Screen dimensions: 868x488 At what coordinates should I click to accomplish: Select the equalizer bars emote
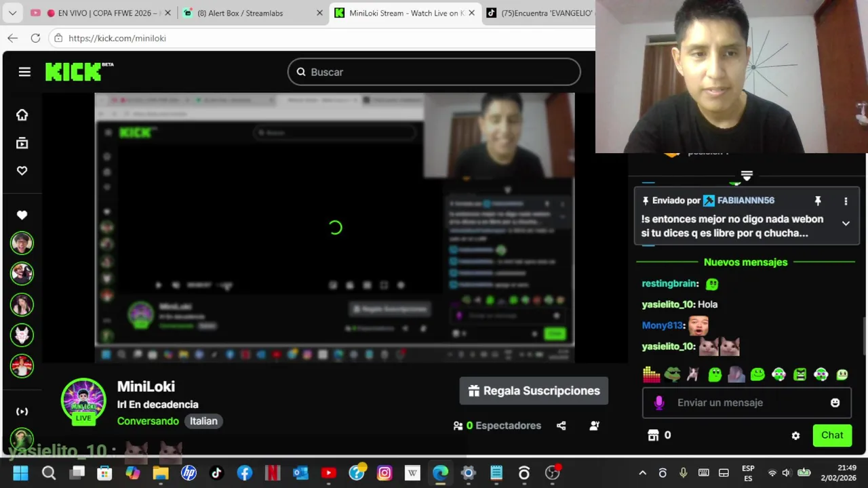(651, 374)
